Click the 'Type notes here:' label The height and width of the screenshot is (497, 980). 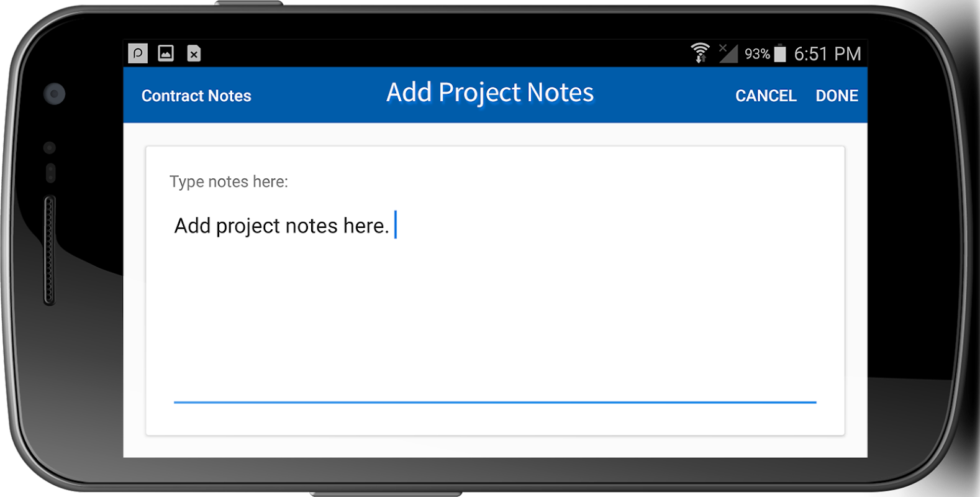pos(229,181)
